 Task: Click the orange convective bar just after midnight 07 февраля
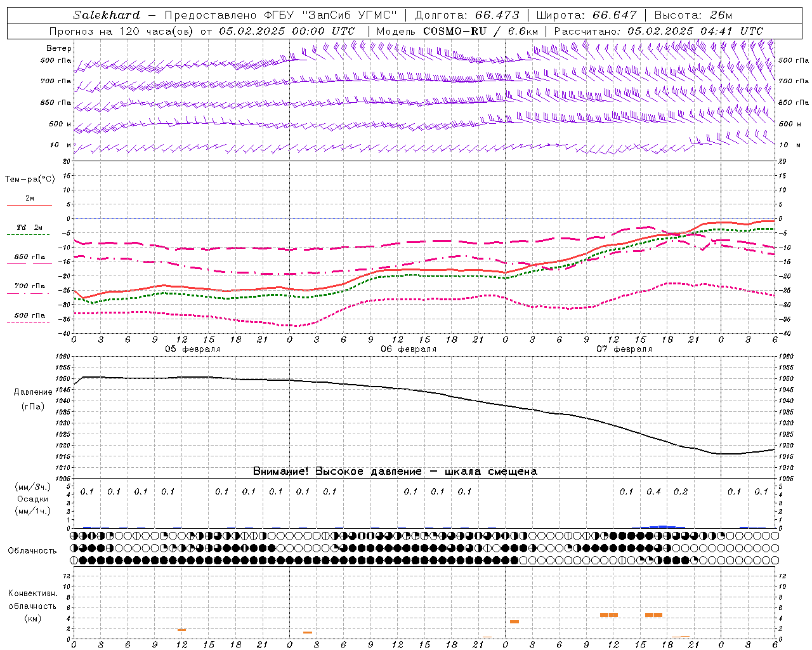[x=514, y=621]
